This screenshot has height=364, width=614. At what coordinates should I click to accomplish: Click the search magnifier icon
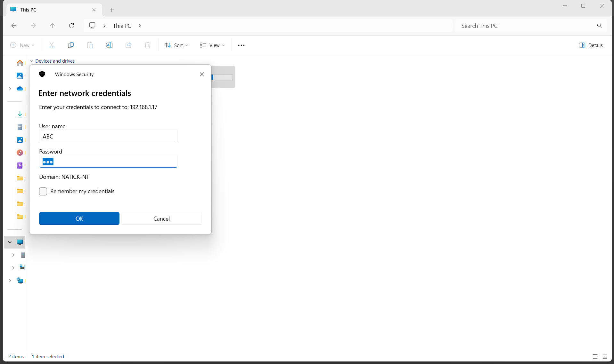click(599, 26)
